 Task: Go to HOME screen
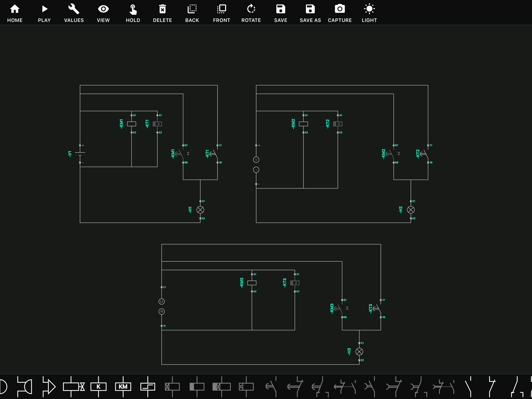(x=15, y=13)
